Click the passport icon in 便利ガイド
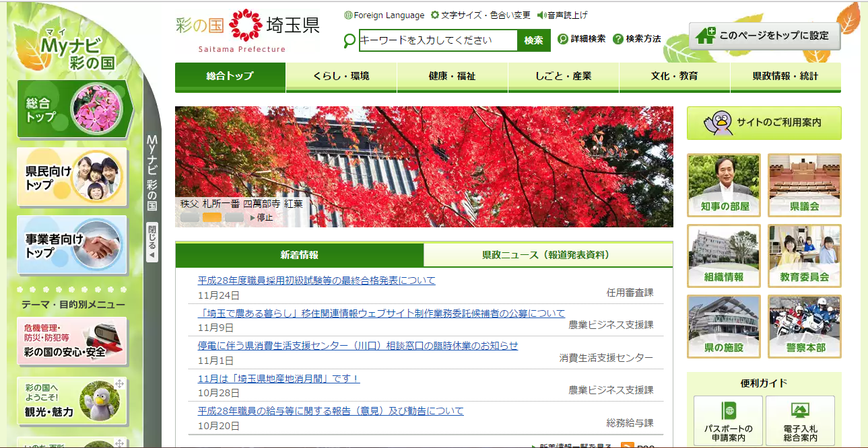This screenshot has width=868, height=448. pyautogui.click(x=728, y=410)
